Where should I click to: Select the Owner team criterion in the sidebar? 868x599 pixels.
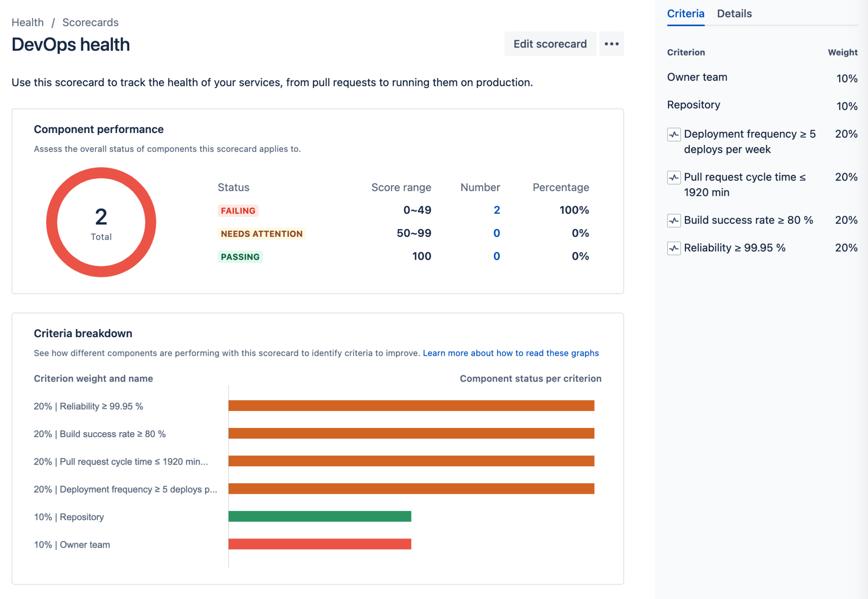tap(697, 77)
